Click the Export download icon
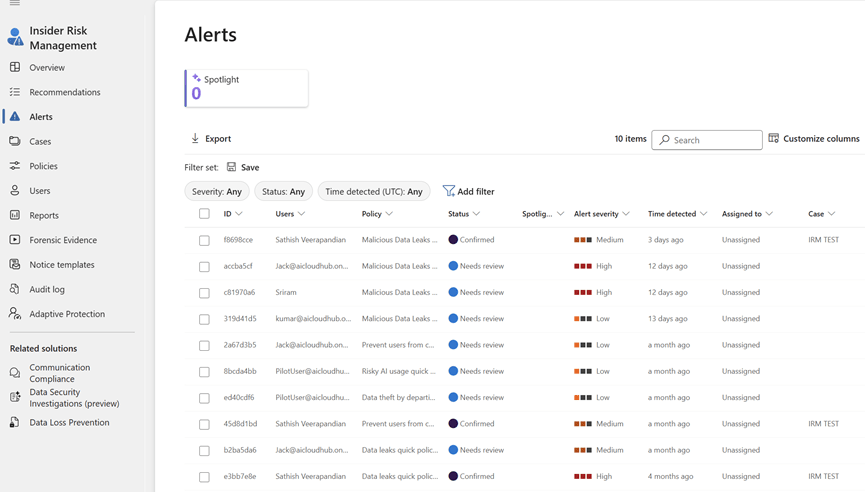Image resolution: width=865 pixels, height=492 pixels. coord(195,139)
